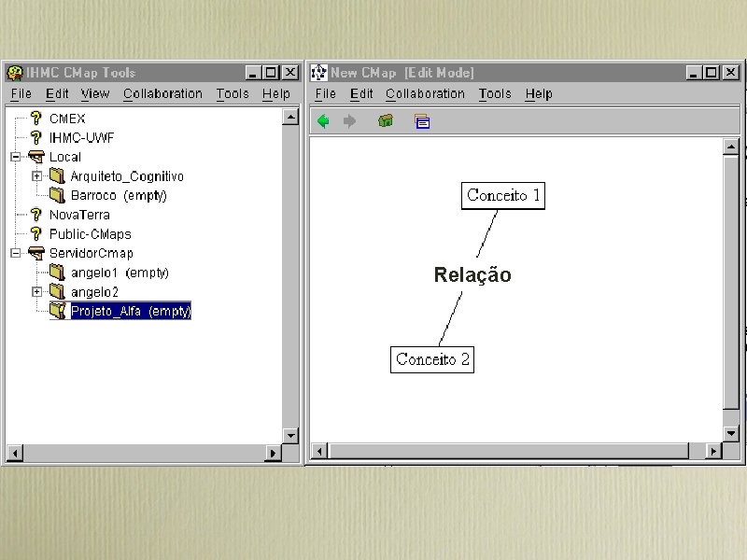Close the New CMap window
Viewport: 747px width, 560px height.
coord(731,73)
